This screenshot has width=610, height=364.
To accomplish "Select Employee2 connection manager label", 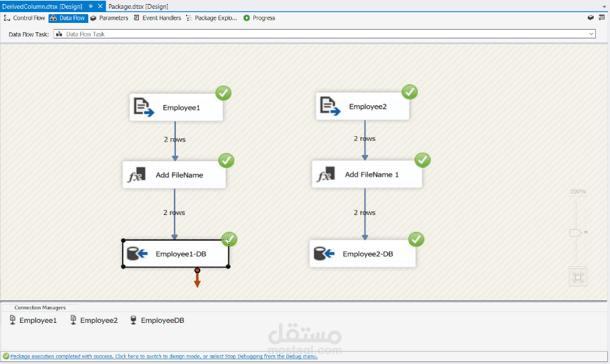I will click(99, 320).
